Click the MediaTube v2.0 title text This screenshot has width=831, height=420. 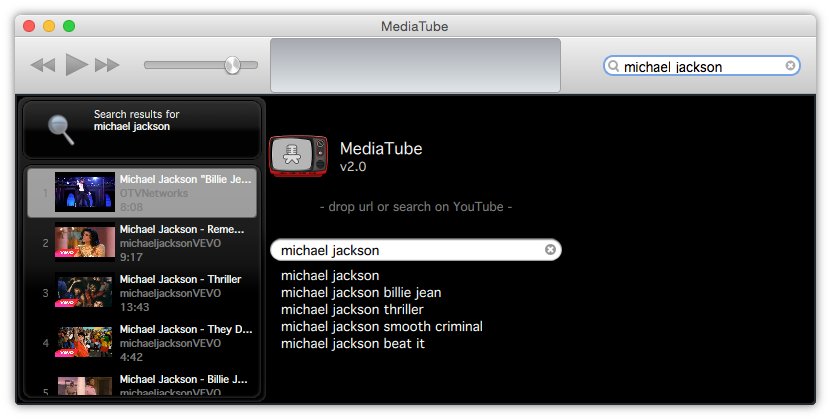pos(381,156)
